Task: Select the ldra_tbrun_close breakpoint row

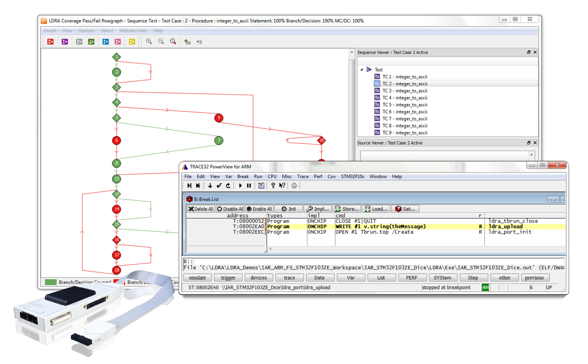Action: [x=376, y=221]
